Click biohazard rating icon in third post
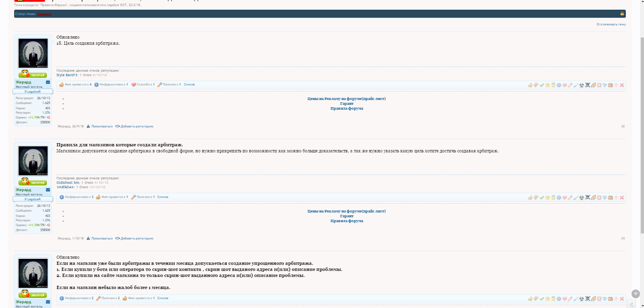This screenshot has width=644, height=308. [582, 299]
